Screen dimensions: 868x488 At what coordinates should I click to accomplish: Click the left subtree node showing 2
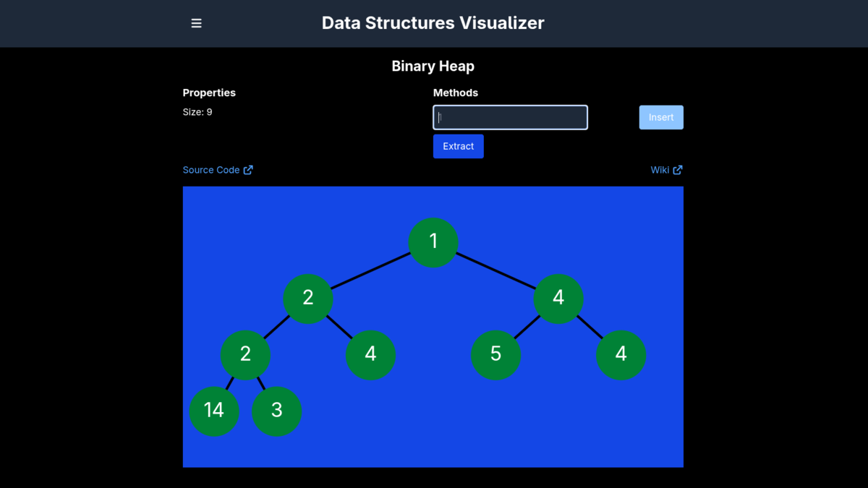(308, 298)
